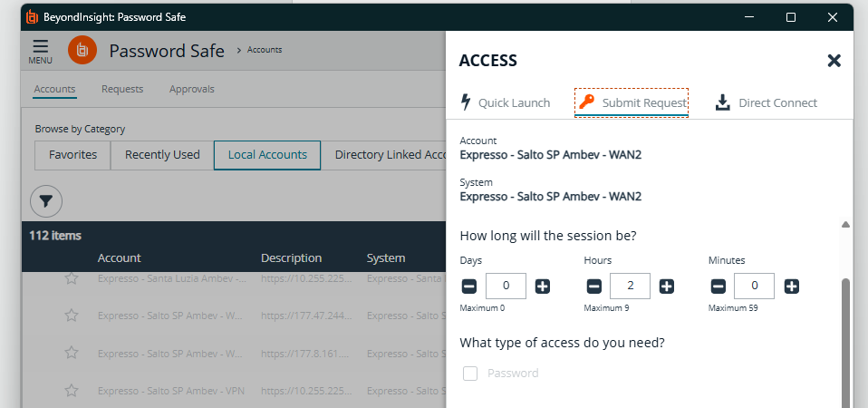This screenshot has height=408, width=868.
Task: Select the Favorites category
Action: (72, 155)
